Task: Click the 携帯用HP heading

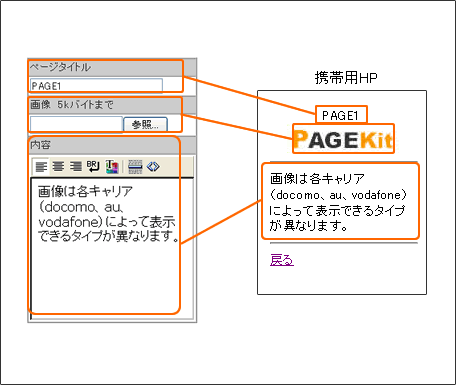Action: click(346, 78)
